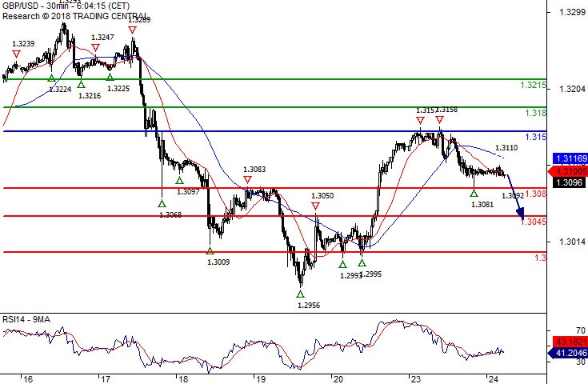This screenshot has width=588, height=384.
Task: Click the blue 1.31169 price tag
Action: [x=570, y=158]
